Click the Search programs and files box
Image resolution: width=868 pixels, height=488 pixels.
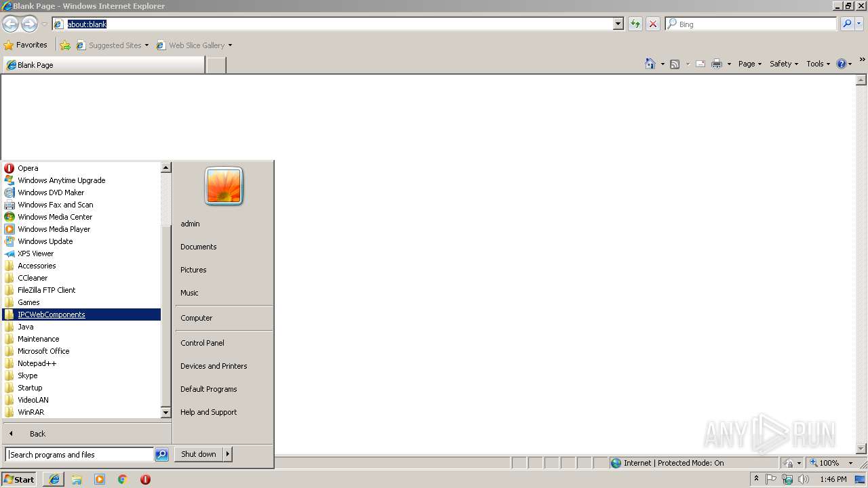click(x=79, y=455)
